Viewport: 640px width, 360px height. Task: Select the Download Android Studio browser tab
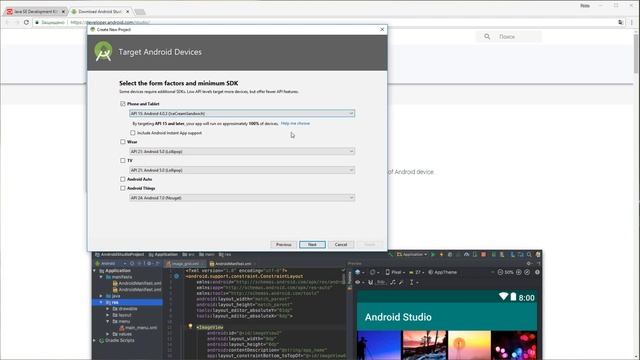coord(100,11)
